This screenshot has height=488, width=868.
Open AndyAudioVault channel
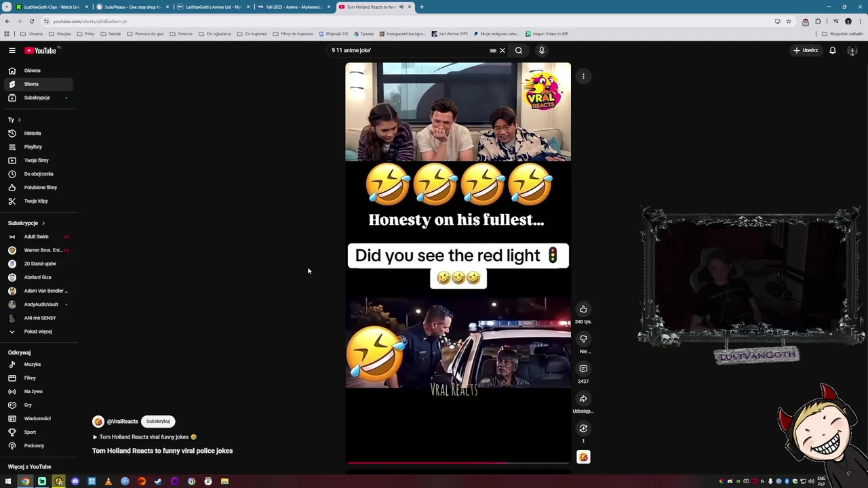[39, 304]
